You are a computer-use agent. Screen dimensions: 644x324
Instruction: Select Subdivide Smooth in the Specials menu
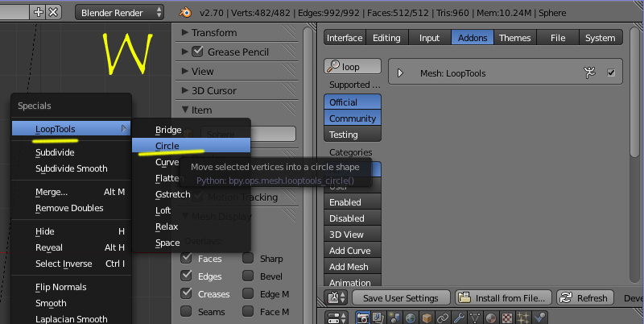[x=71, y=168]
